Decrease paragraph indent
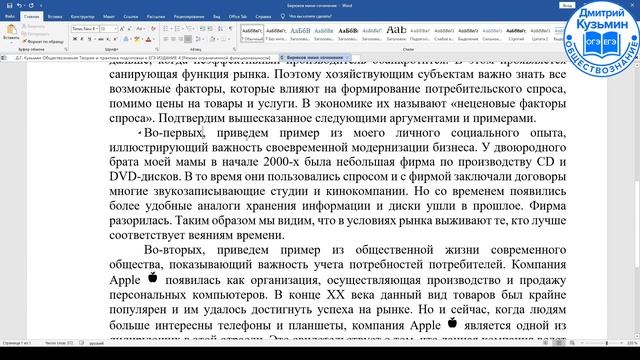 point(202,29)
